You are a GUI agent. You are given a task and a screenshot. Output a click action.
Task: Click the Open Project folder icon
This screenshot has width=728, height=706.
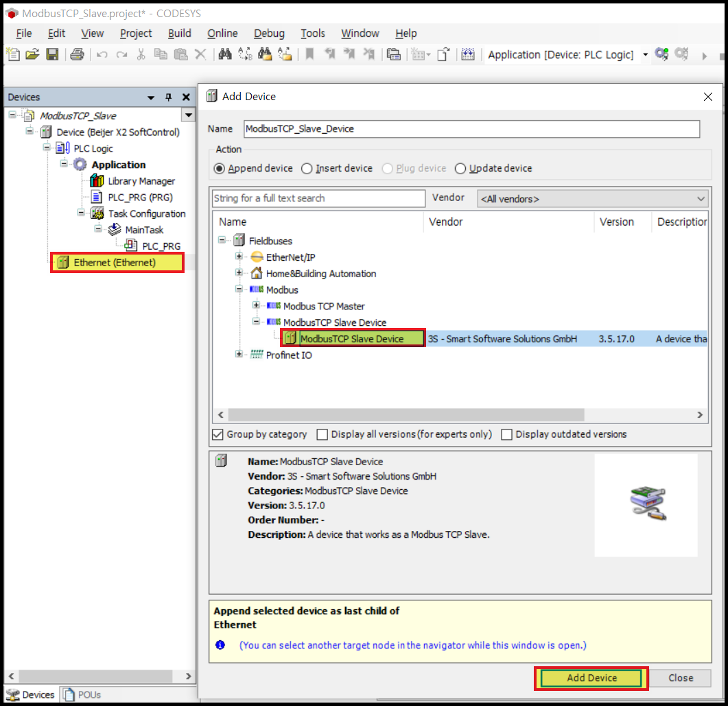[x=32, y=54]
